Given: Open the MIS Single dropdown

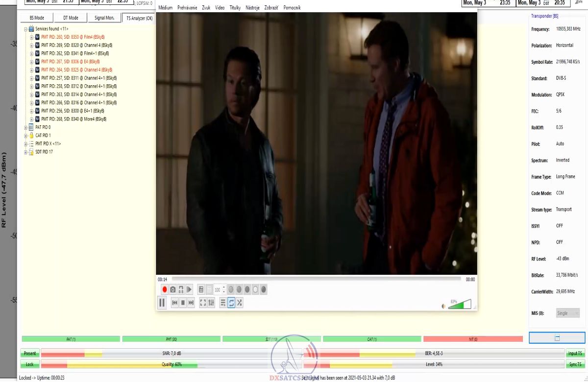Looking at the screenshot, I should (x=568, y=313).
